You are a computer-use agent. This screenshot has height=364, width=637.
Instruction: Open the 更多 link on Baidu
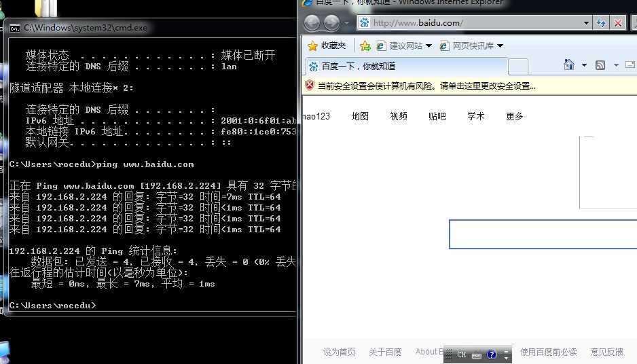pos(514,116)
